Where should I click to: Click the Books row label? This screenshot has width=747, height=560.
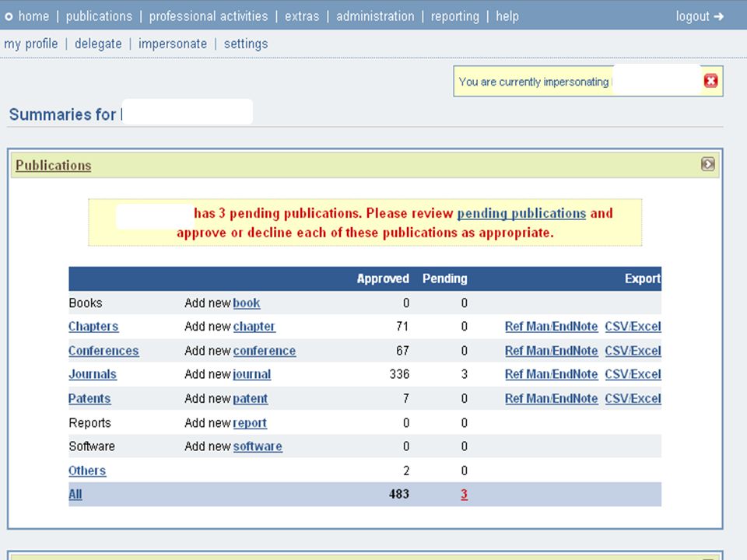(86, 303)
